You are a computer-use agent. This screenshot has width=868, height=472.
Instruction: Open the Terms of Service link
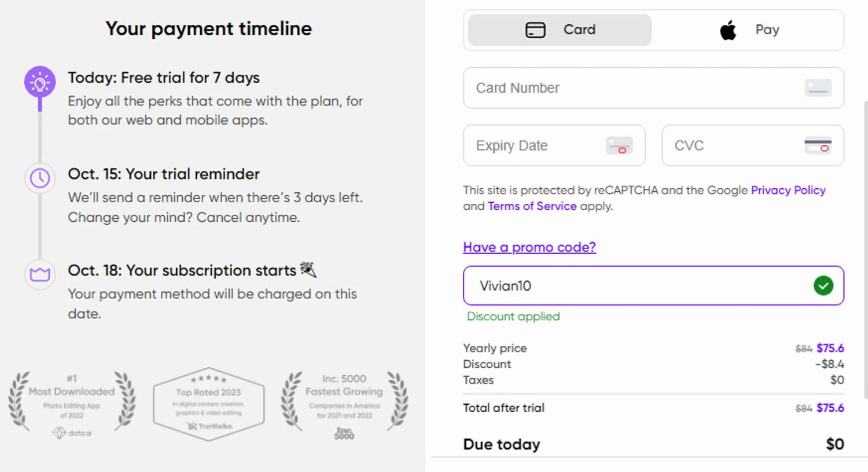pos(532,206)
